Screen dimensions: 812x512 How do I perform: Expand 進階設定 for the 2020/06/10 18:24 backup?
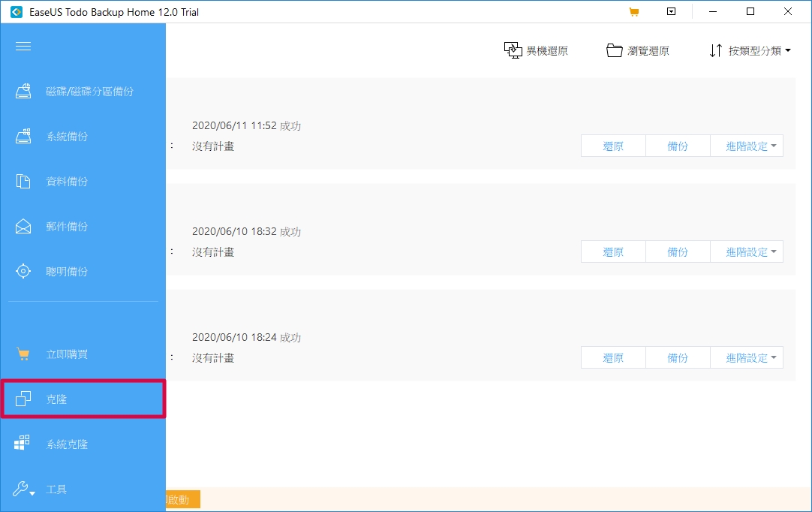point(747,357)
